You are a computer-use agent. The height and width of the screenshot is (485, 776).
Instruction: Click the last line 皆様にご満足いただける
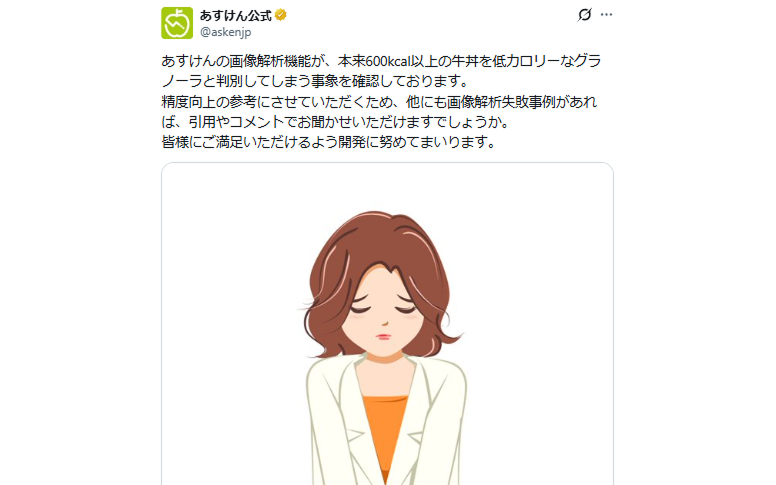329,142
